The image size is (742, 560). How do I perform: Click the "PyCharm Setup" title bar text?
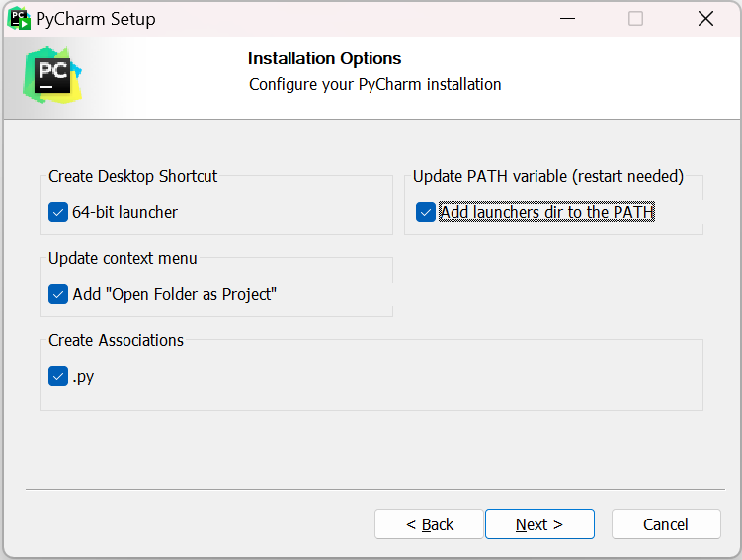(x=95, y=19)
